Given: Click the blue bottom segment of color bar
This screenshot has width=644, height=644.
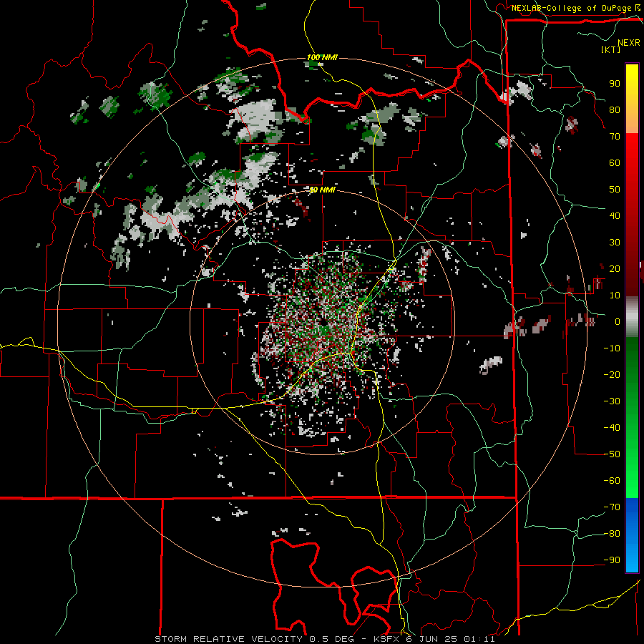Looking at the screenshot, I should [632, 535].
